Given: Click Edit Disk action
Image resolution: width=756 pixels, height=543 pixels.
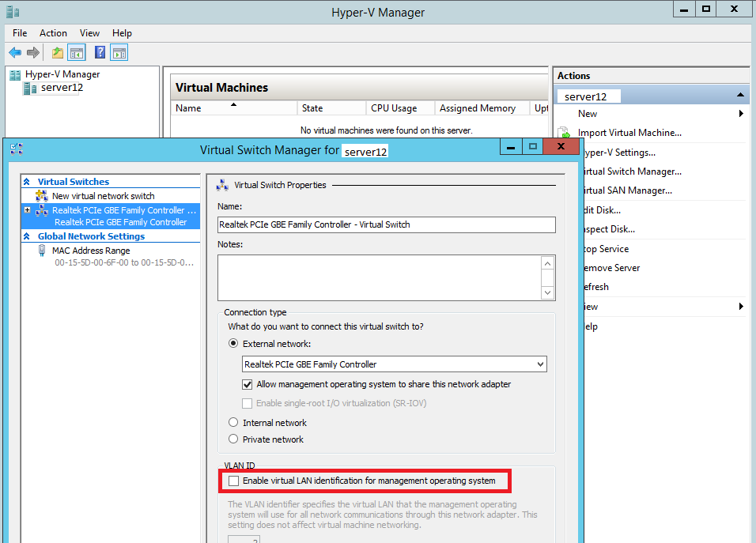Looking at the screenshot, I should (x=602, y=210).
